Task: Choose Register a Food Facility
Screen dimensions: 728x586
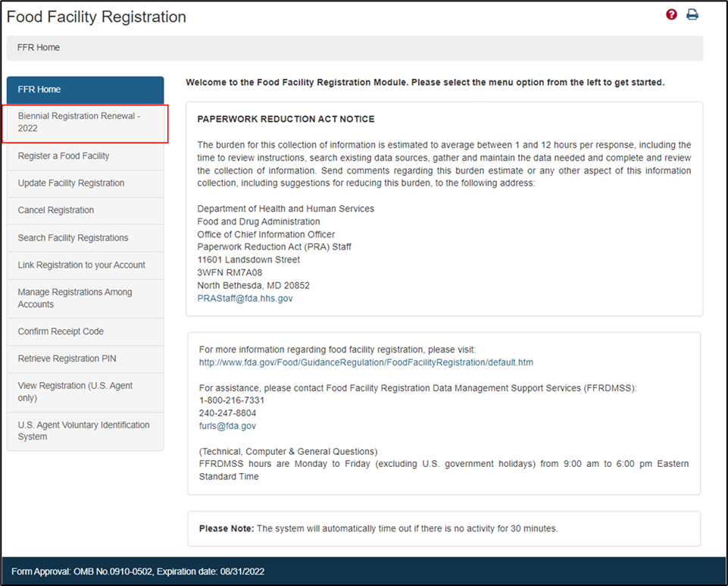Action: (x=86, y=156)
